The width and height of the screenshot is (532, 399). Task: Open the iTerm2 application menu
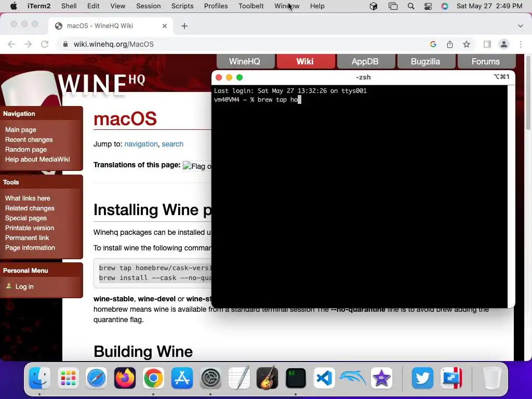pyautogui.click(x=39, y=6)
